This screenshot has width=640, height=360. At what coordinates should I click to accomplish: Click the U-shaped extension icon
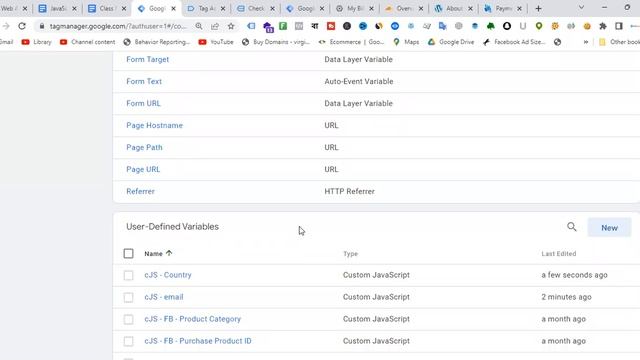tap(523, 26)
